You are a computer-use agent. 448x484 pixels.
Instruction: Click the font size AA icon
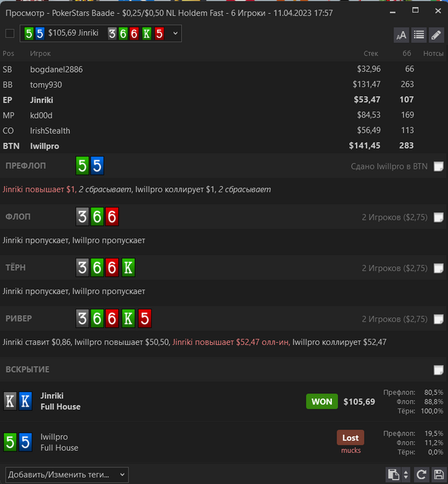pyautogui.click(x=402, y=35)
